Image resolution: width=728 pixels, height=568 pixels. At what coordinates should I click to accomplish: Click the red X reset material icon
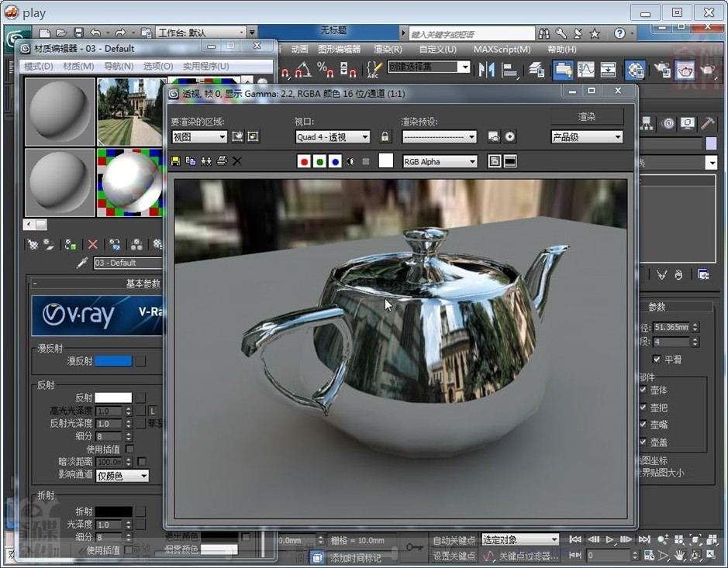point(93,244)
